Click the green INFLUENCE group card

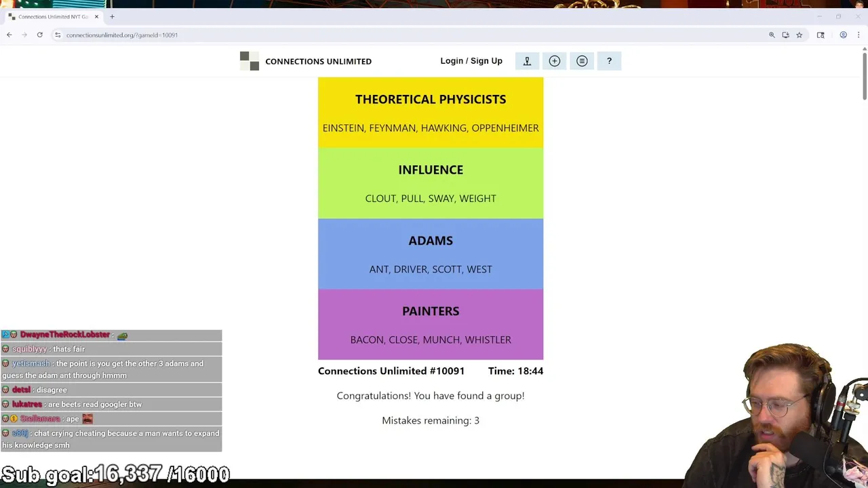(x=431, y=183)
